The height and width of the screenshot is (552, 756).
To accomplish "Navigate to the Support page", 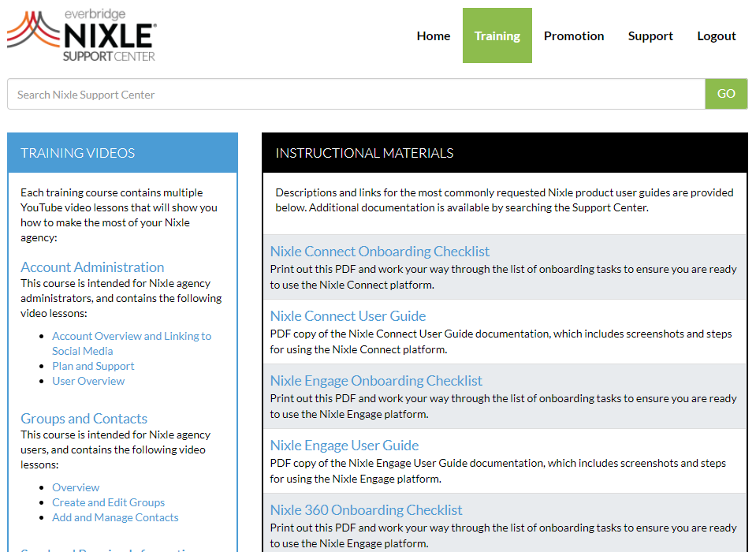I will (650, 36).
